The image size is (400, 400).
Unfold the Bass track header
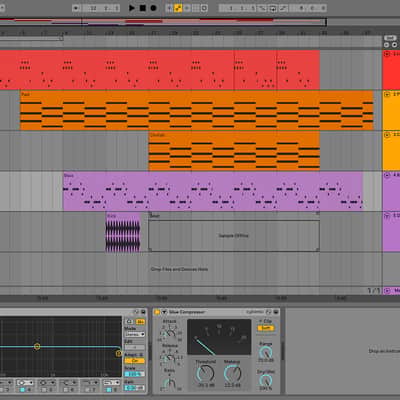[387, 175]
